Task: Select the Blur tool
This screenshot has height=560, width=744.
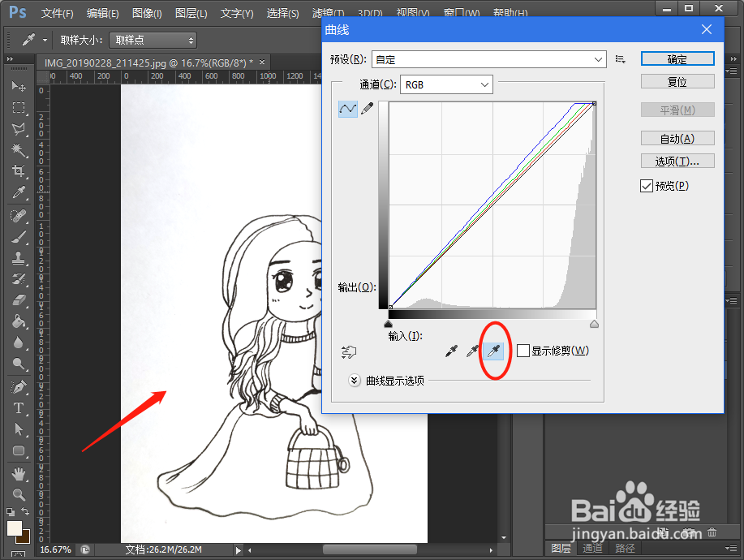Action: (19, 342)
